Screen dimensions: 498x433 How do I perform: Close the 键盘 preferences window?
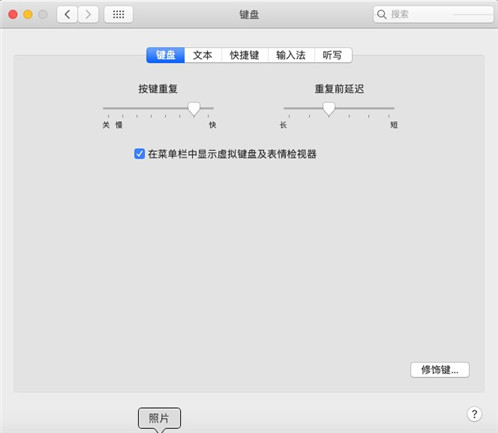pyautogui.click(x=13, y=14)
